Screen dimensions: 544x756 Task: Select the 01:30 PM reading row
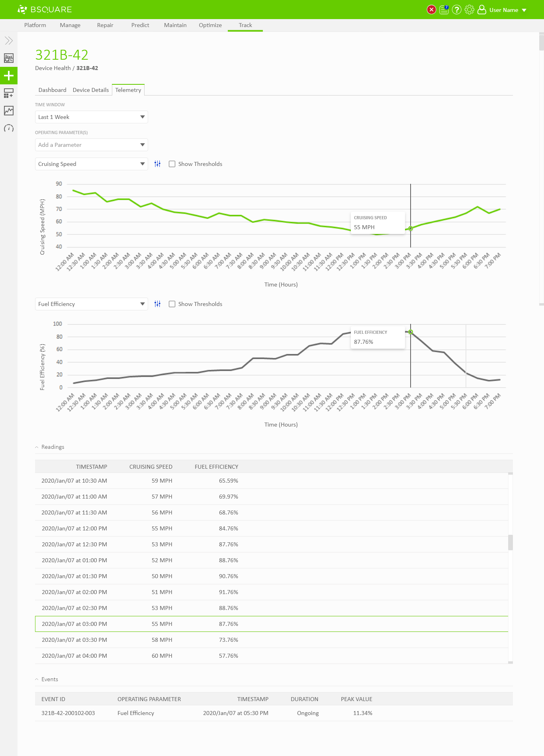point(272,576)
